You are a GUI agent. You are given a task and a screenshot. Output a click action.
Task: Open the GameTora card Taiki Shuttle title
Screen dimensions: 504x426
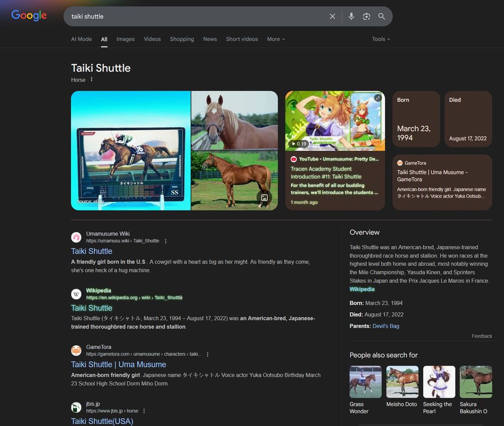coord(432,176)
